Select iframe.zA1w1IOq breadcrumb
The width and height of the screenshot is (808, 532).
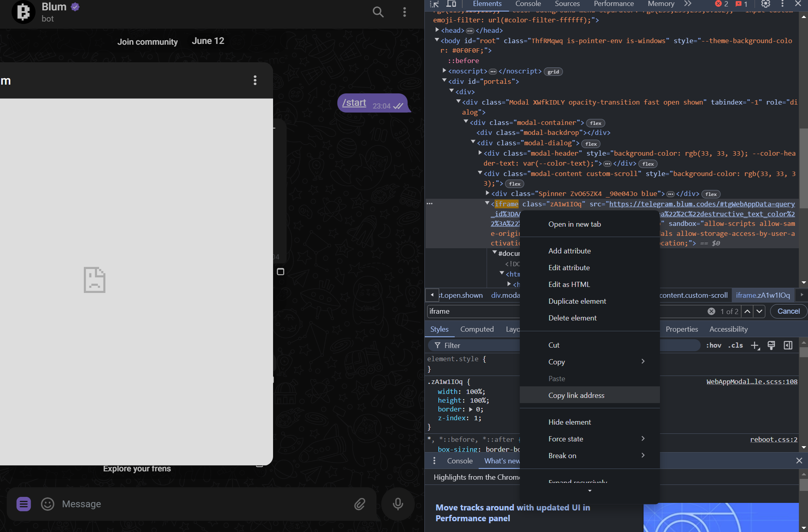[763, 295]
